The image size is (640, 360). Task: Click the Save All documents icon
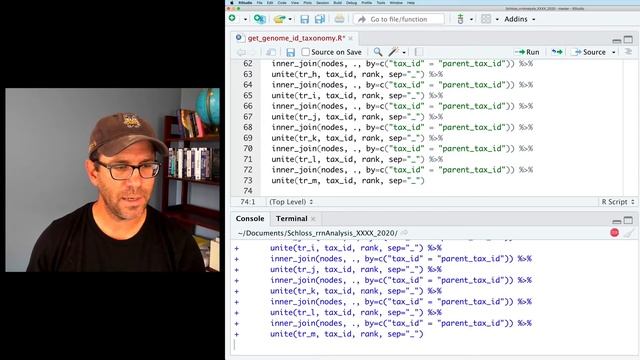[320, 19]
